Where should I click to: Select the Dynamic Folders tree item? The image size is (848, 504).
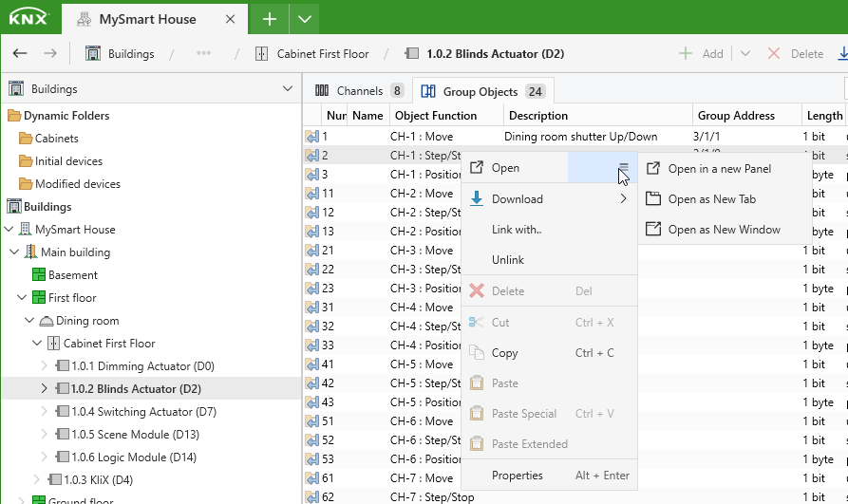[x=66, y=116]
